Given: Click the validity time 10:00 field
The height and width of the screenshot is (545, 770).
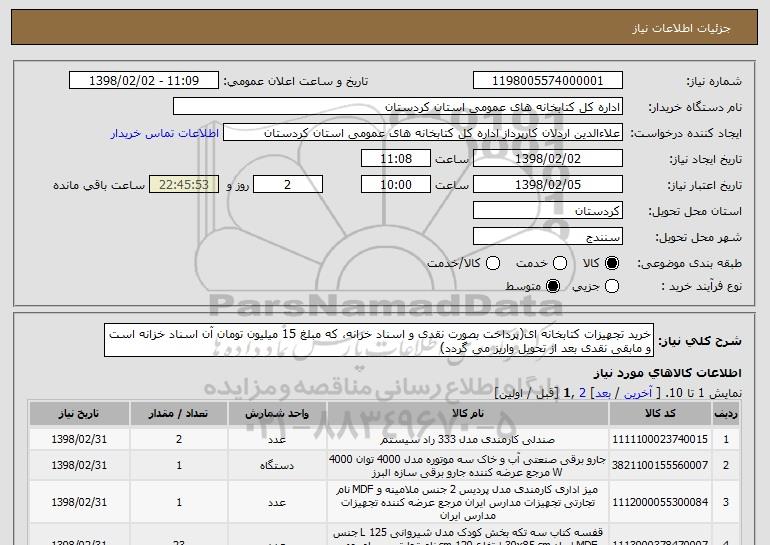Looking at the screenshot, I should [396, 185].
